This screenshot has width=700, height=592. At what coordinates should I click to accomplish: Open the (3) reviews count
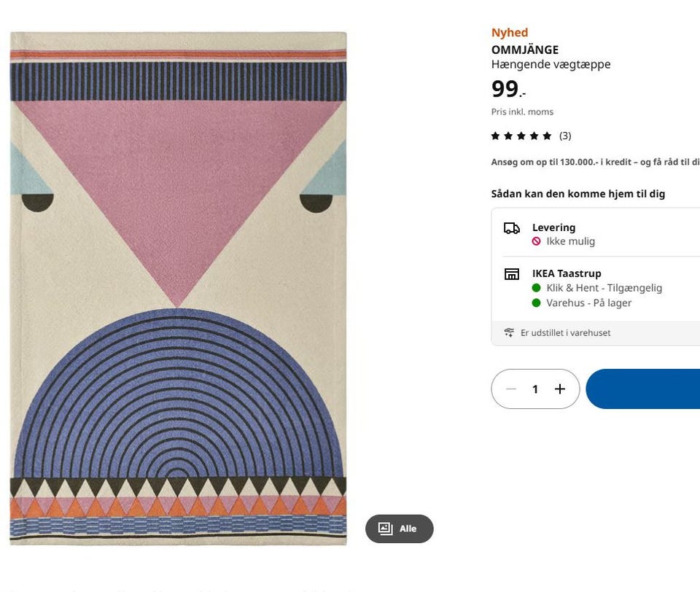[565, 136]
